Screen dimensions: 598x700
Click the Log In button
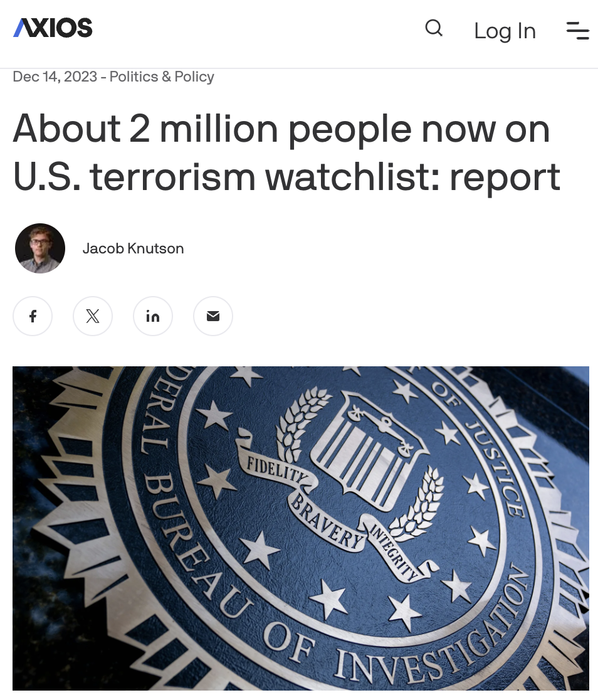(505, 31)
